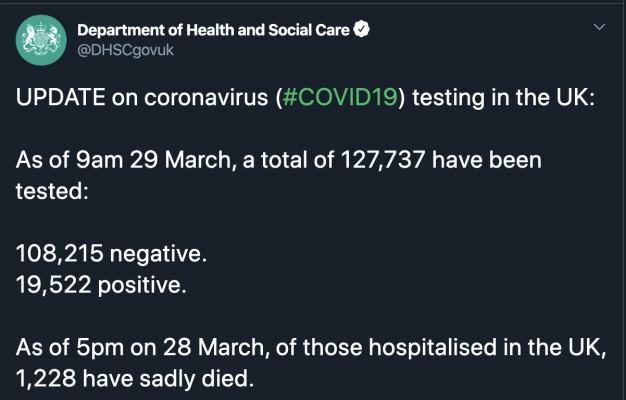
Task: Click the word 'tested:' in the tweet
Action: click(x=52, y=191)
